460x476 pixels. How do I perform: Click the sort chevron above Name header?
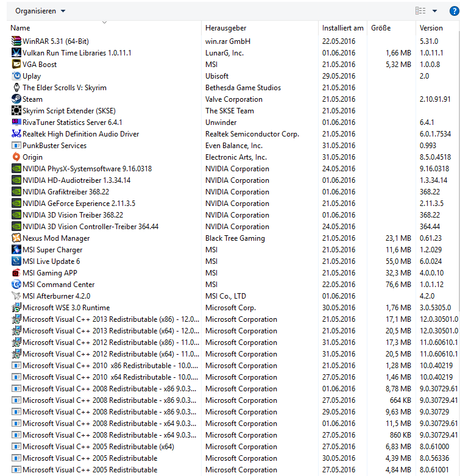[x=104, y=22]
